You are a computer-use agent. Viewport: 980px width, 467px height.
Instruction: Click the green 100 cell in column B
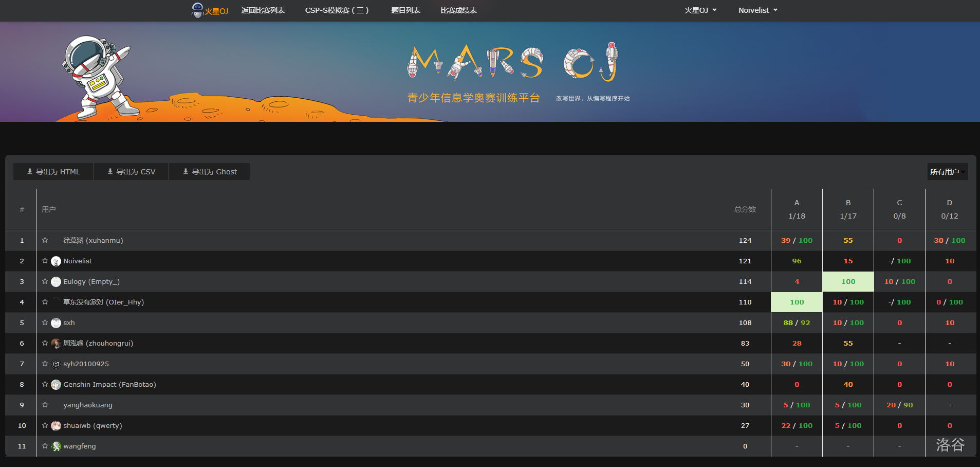848,282
